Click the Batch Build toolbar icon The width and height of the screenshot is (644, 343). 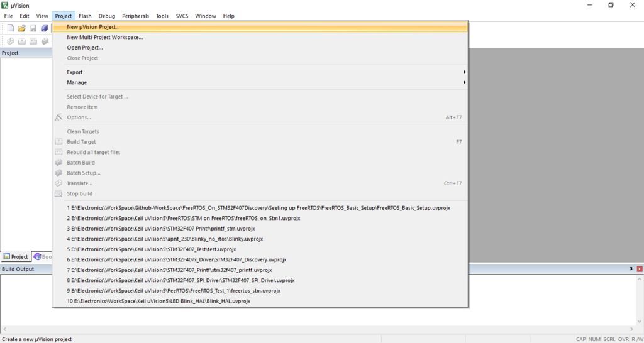(45, 41)
